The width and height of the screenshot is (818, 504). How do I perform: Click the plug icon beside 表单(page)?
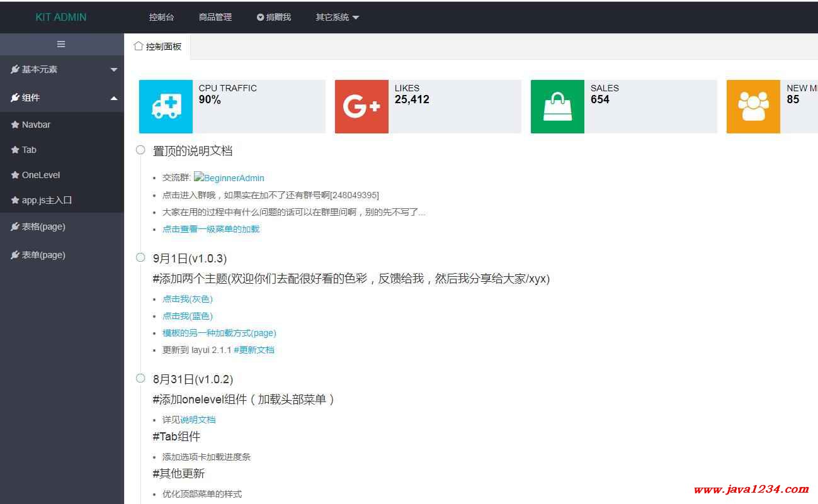15,255
